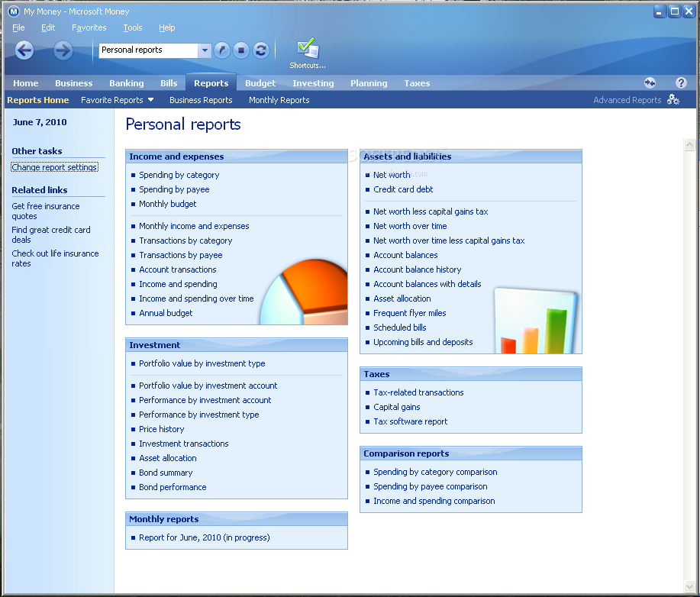
Task: Switch to the Budget tab
Action: pos(260,83)
